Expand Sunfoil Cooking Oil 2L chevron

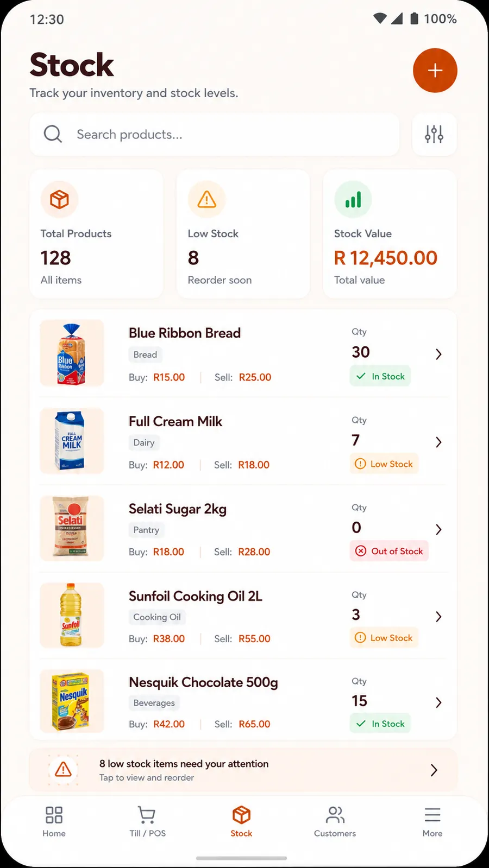pyautogui.click(x=438, y=617)
